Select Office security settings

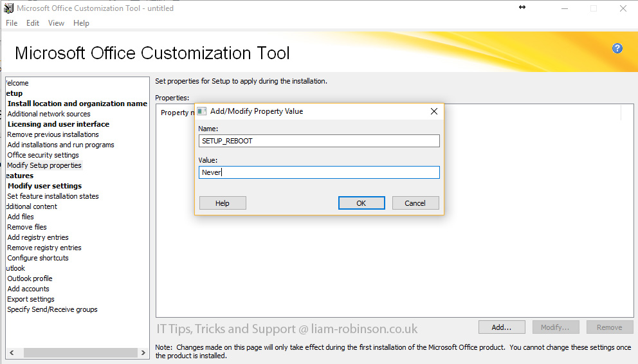(43, 155)
